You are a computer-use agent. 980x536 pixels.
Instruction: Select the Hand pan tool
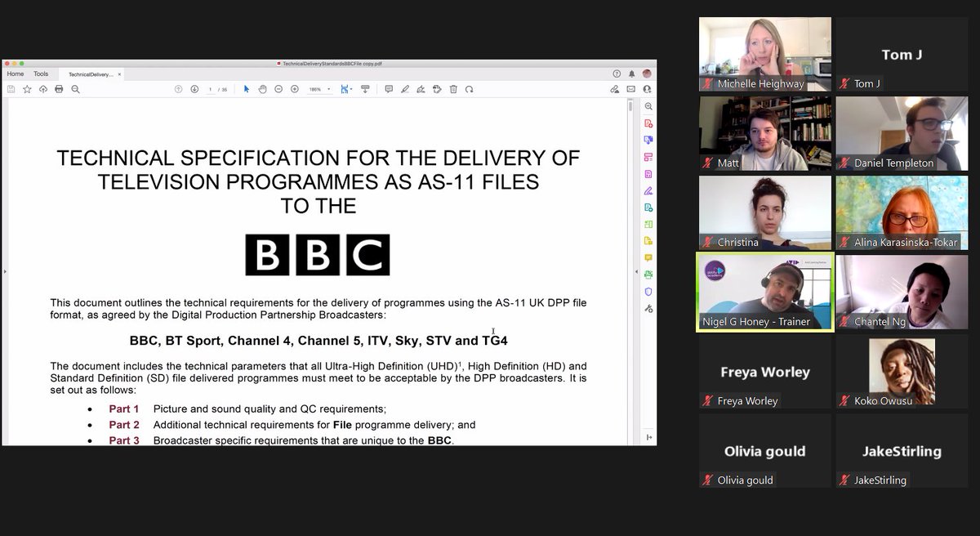(262, 89)
